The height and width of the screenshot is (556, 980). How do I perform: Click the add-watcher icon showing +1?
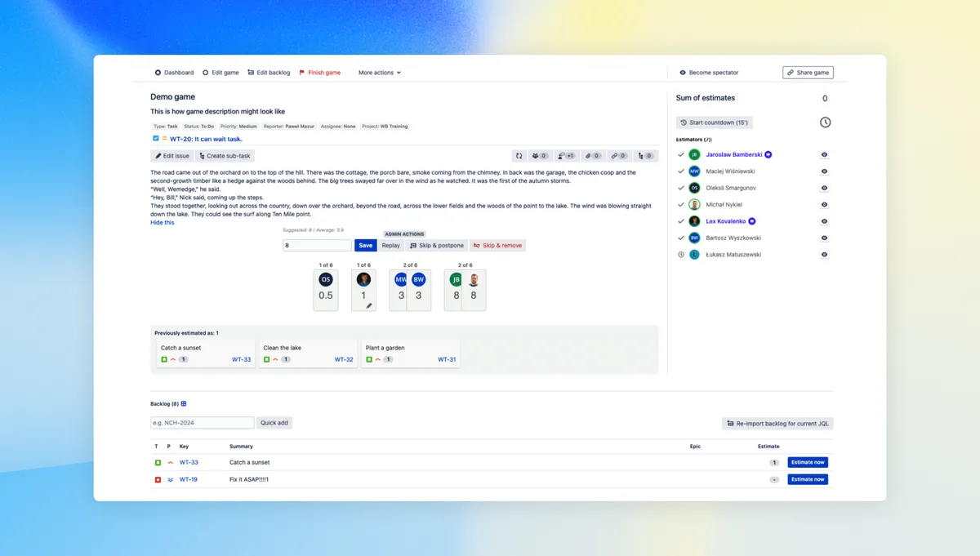pyautogui.click(x=566, y=156)
